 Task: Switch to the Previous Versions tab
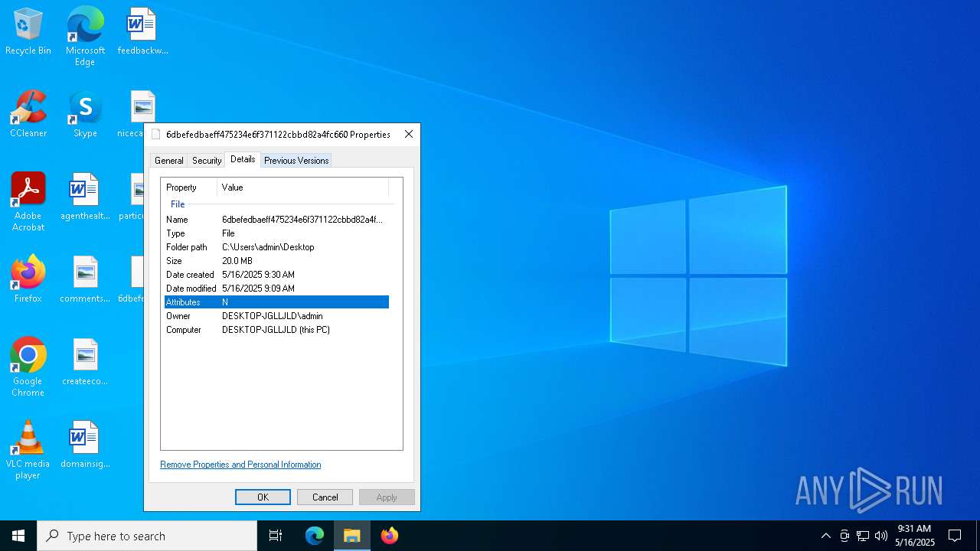pos(296,161)
